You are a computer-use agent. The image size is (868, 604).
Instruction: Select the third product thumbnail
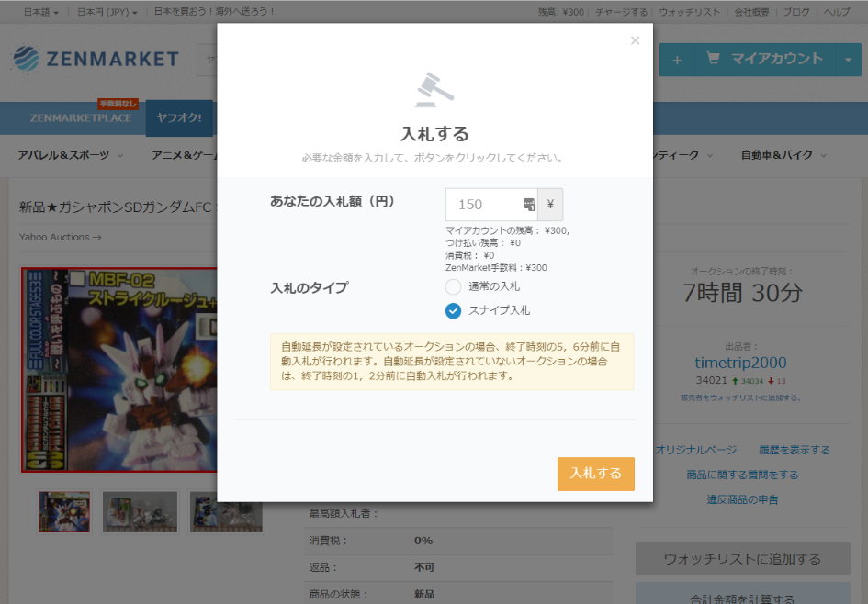(226, 511)
